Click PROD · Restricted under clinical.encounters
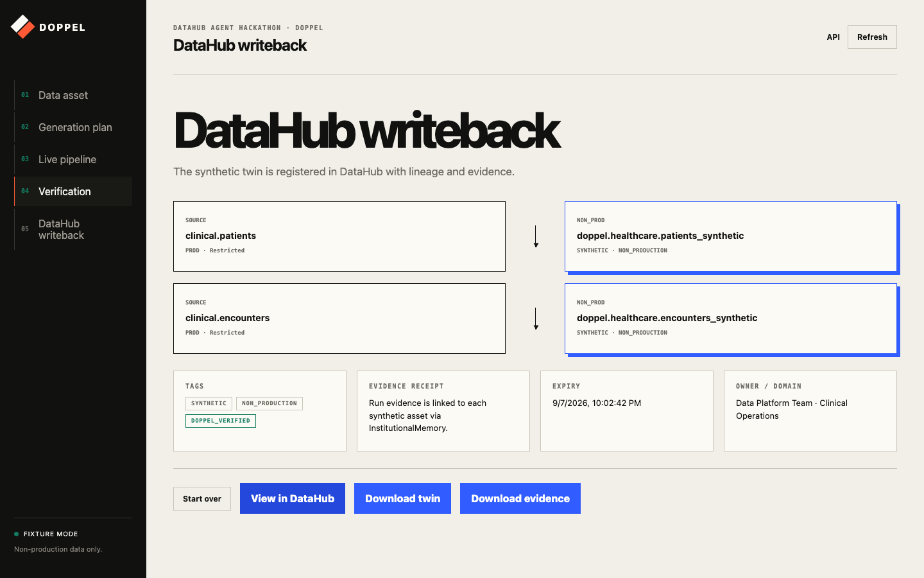Image resolution: width=924 pixels, height=578 pixels. click(x=215, y=333)
